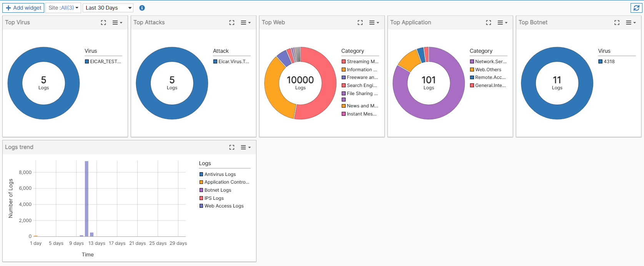Image resolution: width=644 pixels, height=266 pixels.
Task: Open the Top Attacks widget options menu
Action: 246,23
